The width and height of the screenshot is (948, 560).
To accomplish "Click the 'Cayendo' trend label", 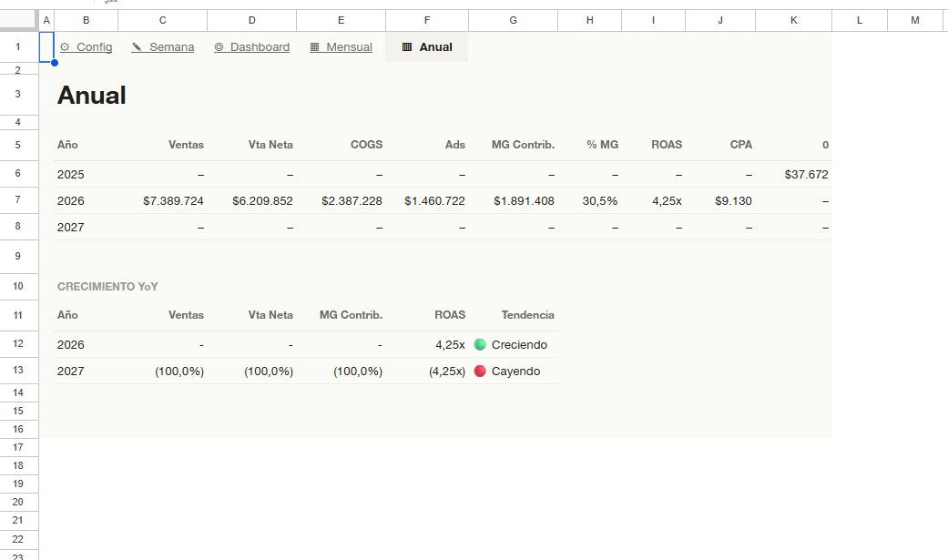I will pyautogui.click(x=515, y=372).
